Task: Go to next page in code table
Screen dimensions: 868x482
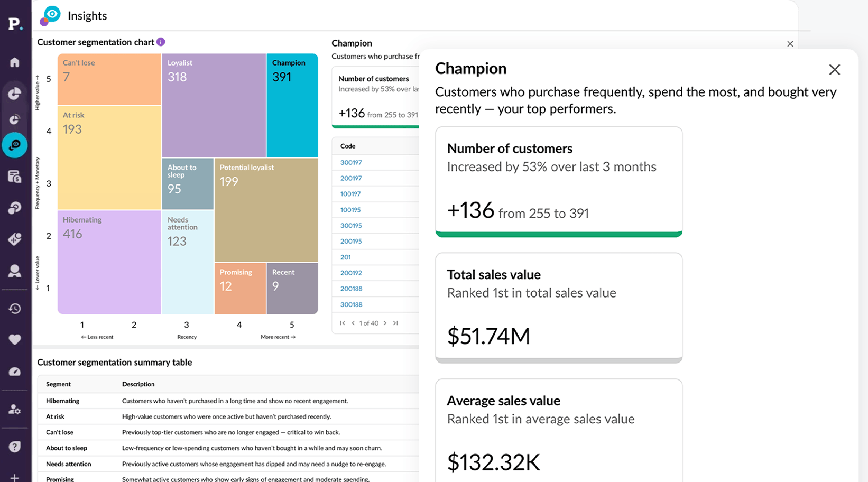Action: tap(385, 323)
